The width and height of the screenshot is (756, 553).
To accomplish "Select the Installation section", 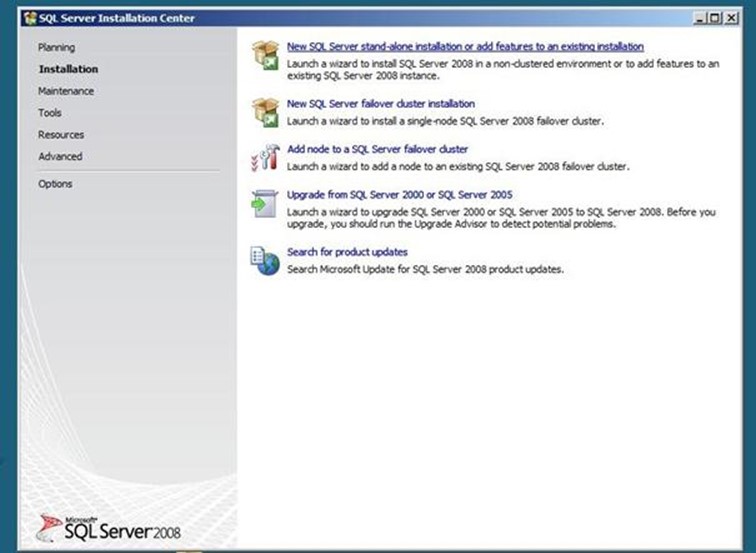I will pyautogui.click(x=68, y=69).
